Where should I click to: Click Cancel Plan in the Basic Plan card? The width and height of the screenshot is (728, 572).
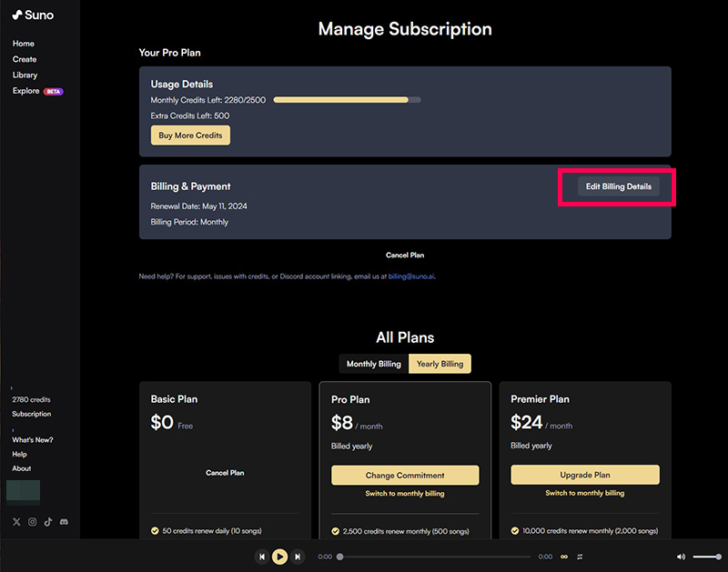pos(225,473)
